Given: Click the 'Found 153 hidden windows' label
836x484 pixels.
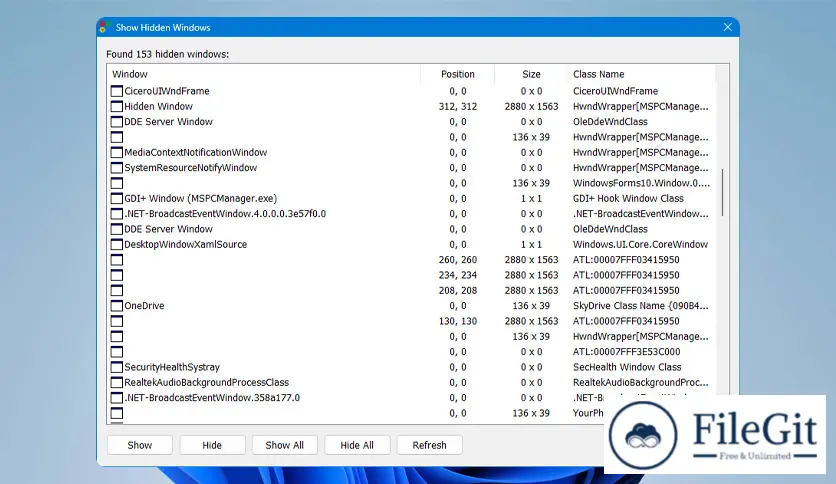Looking at the screenshot, I should [x=167, y=54].
